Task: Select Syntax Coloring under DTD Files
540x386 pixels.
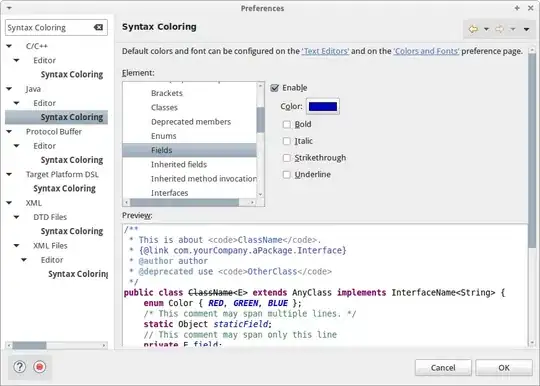Action: (x=72, y=231)
